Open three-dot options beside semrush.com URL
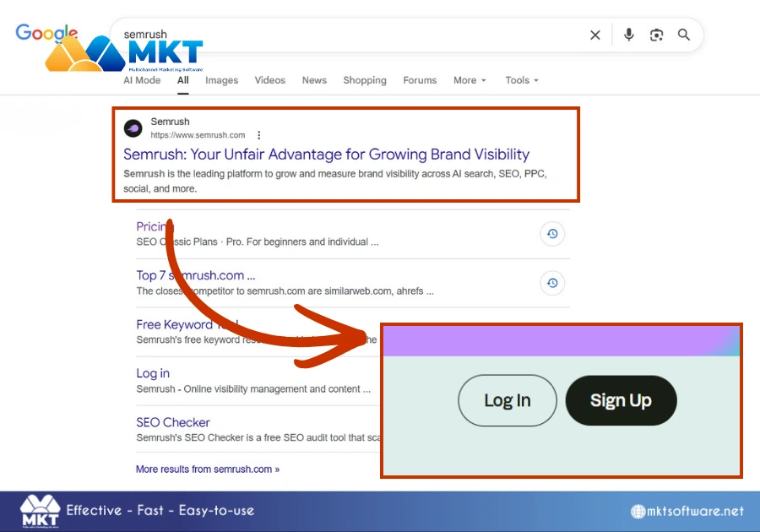The width and height of the screenshot is (760, 532). click(x=259, y=135)
